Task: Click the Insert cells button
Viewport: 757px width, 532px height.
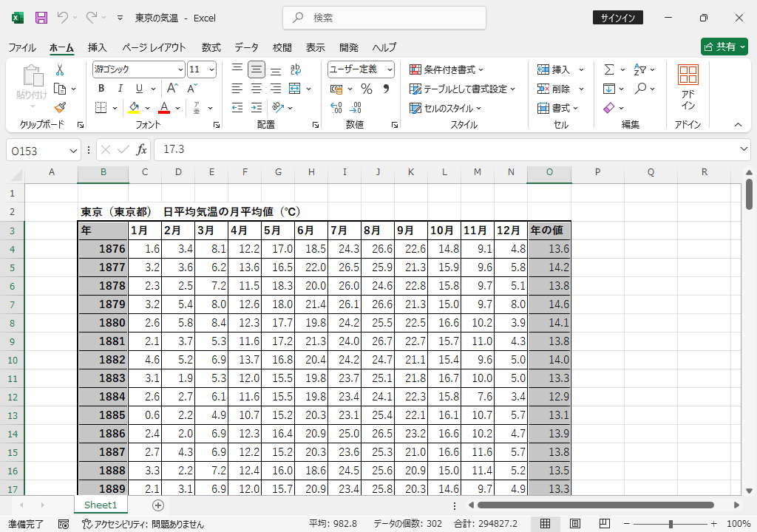Action: 554,69
